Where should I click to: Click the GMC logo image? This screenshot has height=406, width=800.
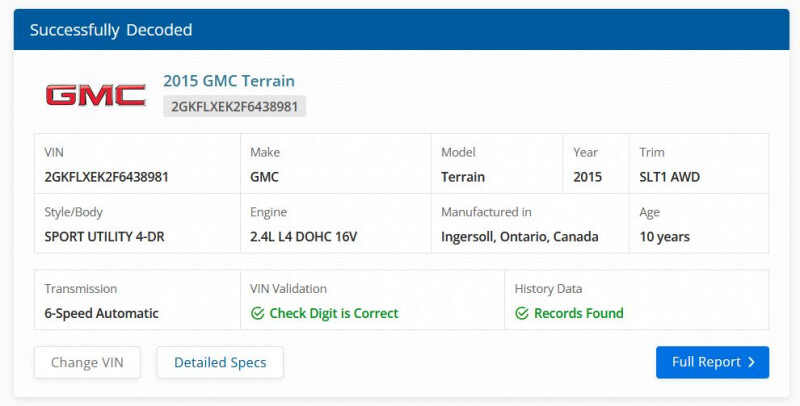95,95
